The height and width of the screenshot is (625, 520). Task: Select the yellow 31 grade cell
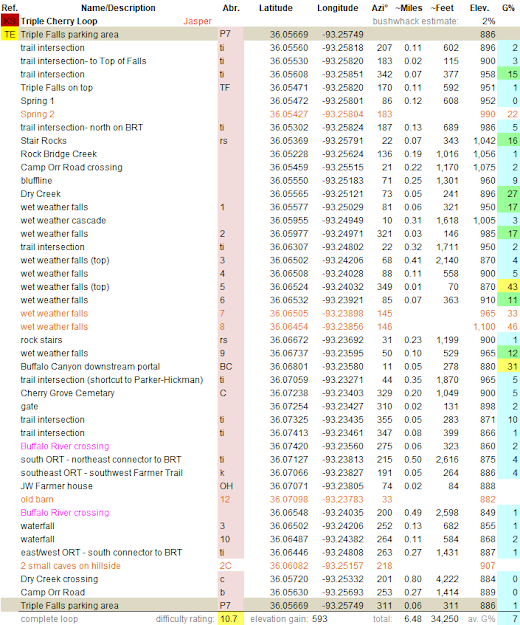pos(507,367)
